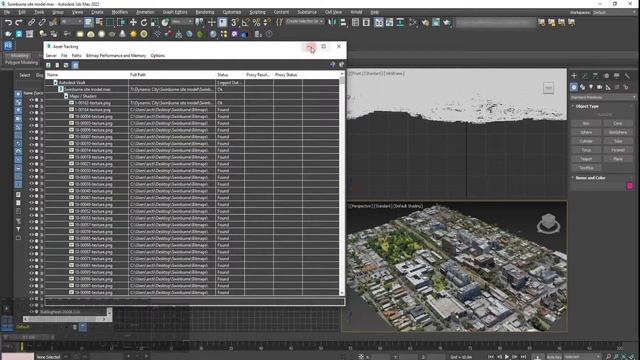Screen dimensions: 640x360
Task: Activate the Select and Move tool
Action: 133,22
